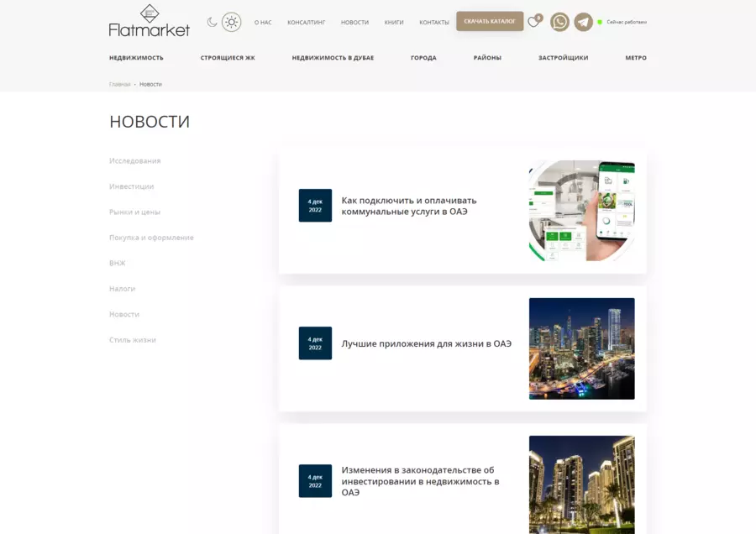Screen dimensions: 756x534
Task: Click the illuminated towers thumbnail
Action: click(582, 484)
